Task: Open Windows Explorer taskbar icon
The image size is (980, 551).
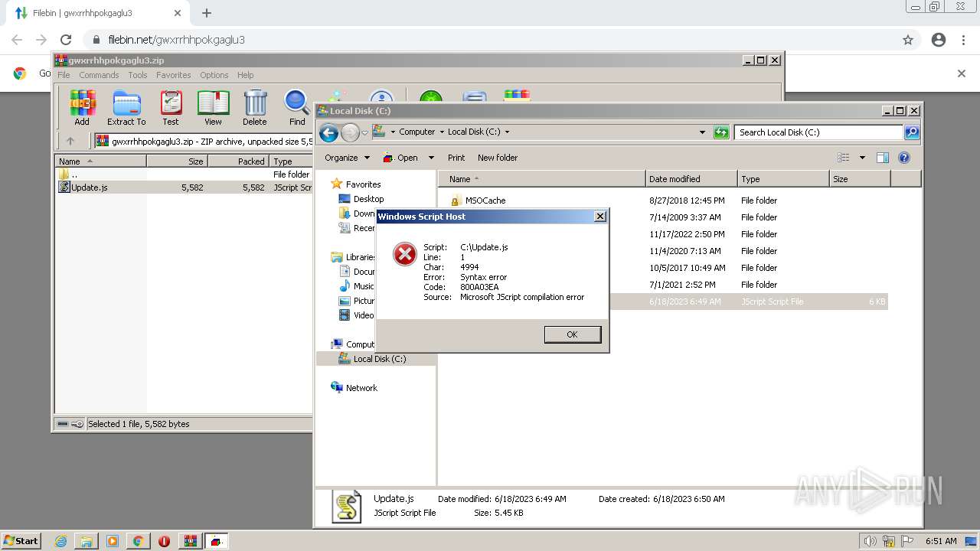Action: tap(87, 541)
